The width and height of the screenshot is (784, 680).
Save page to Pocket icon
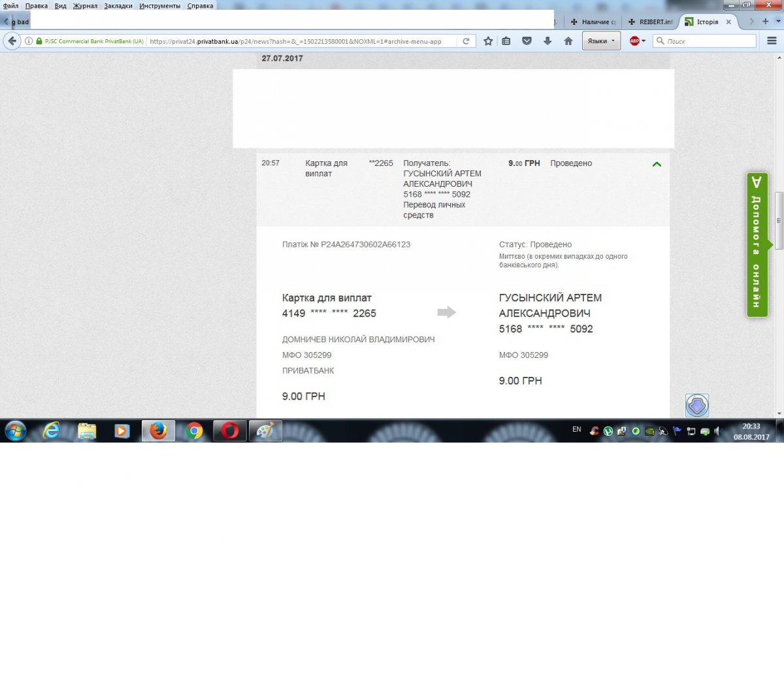[x=527, y=41]
